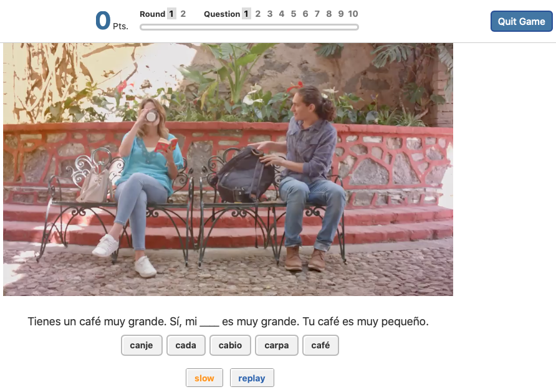The width and height of the screenshot is (556, 392).
Task: Jump to Question 2 number
Action: point(258,14)
